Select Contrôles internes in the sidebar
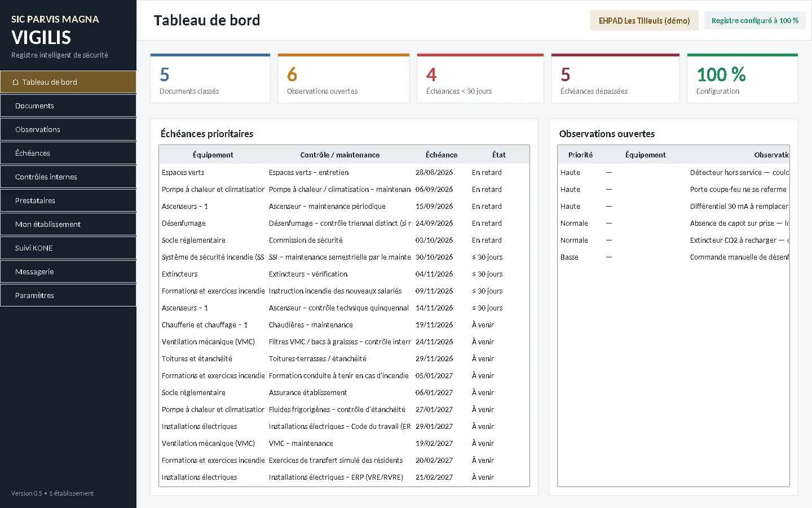Screen dimensions: 812x508 pyautogui.click(x=68, y=177)
